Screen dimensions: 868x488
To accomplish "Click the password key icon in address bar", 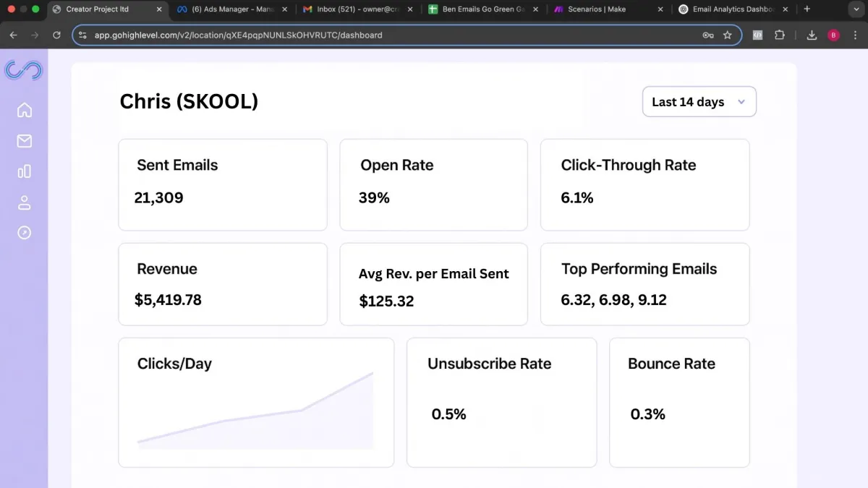I will (708, 35).
